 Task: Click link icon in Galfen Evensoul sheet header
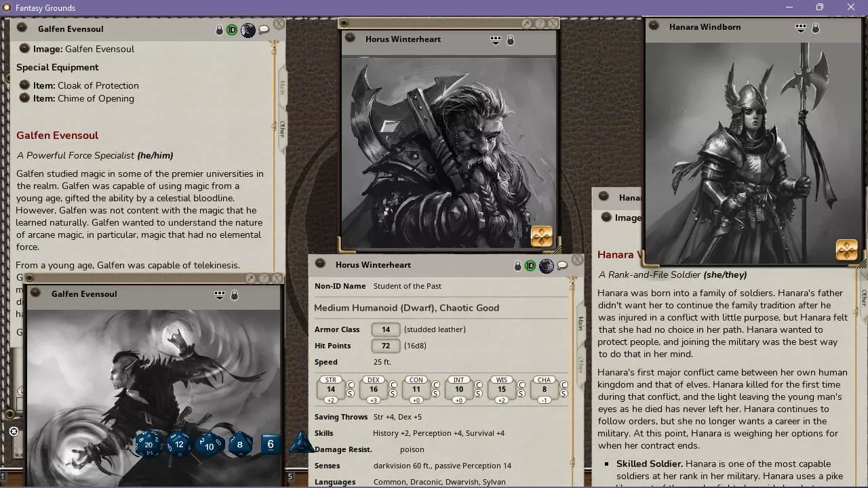point(22,28)
